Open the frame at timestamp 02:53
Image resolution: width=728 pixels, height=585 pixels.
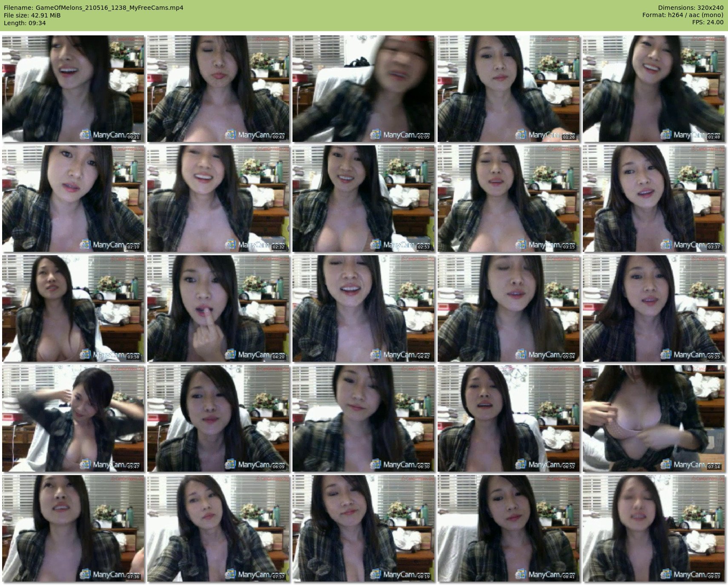[x=364, y=199]
